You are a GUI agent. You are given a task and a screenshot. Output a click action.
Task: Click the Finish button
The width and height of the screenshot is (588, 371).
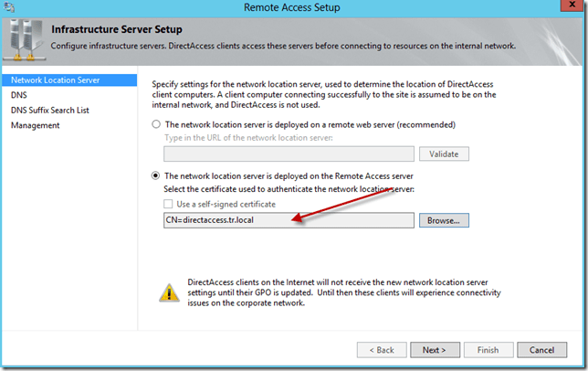click(x=487, y=349)
